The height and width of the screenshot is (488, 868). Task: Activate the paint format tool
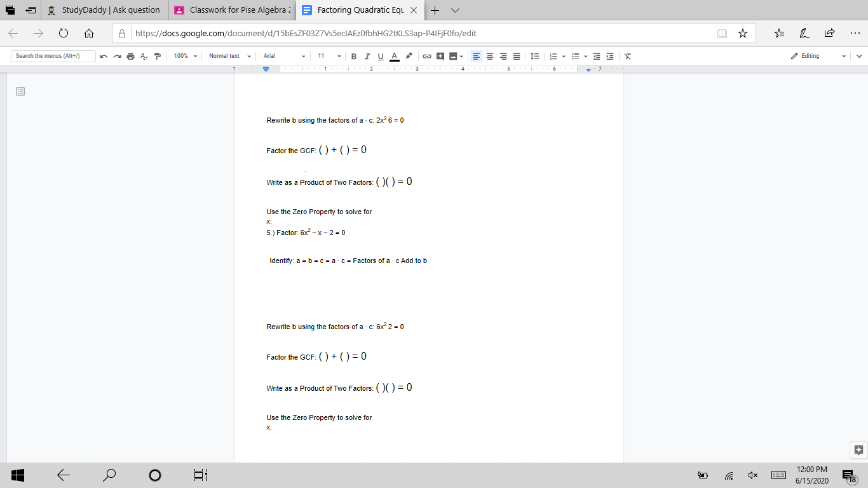[x=156, y=56]
